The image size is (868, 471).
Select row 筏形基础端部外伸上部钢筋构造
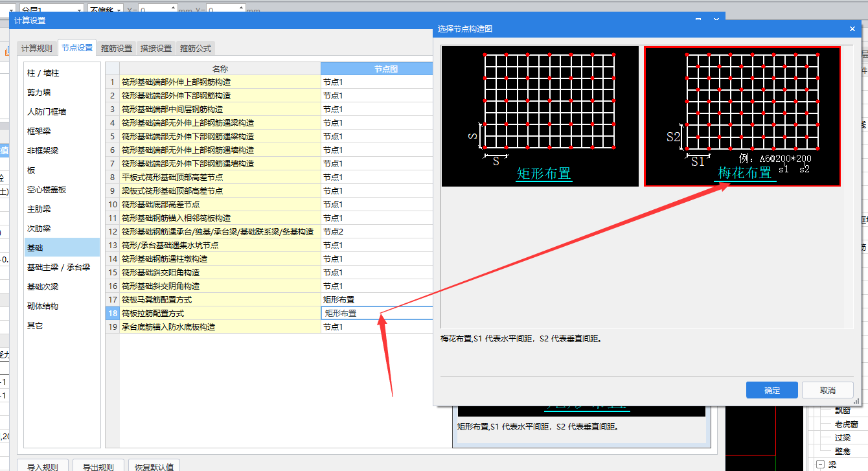[220, 82]
